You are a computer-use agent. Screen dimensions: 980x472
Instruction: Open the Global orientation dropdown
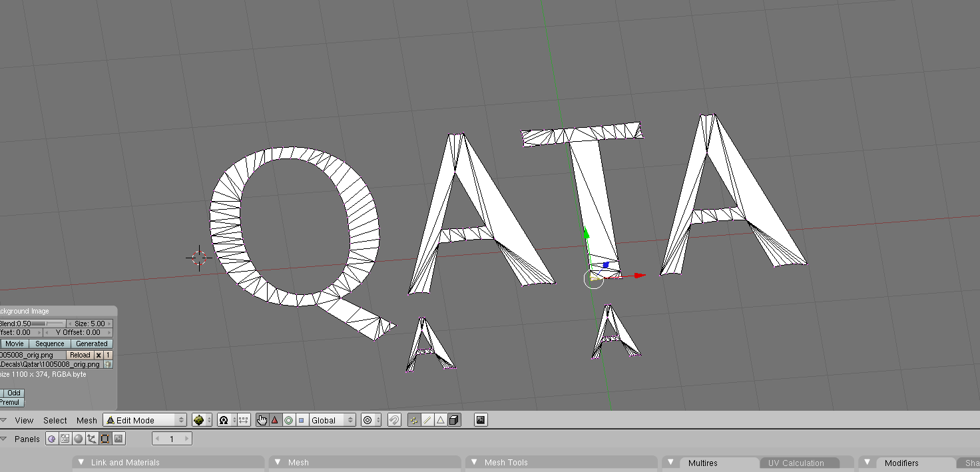[332, 420]
